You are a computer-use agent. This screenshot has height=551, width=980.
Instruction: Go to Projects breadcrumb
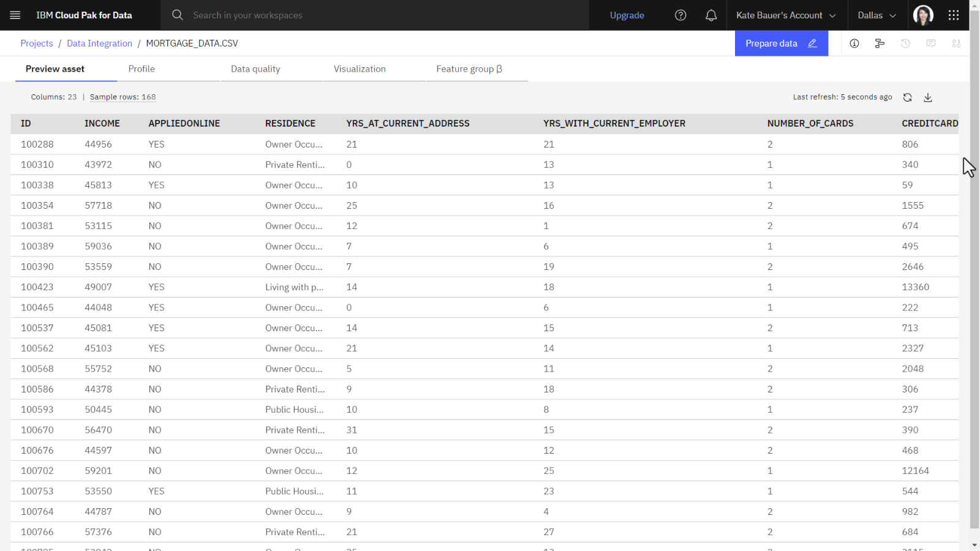37,43
